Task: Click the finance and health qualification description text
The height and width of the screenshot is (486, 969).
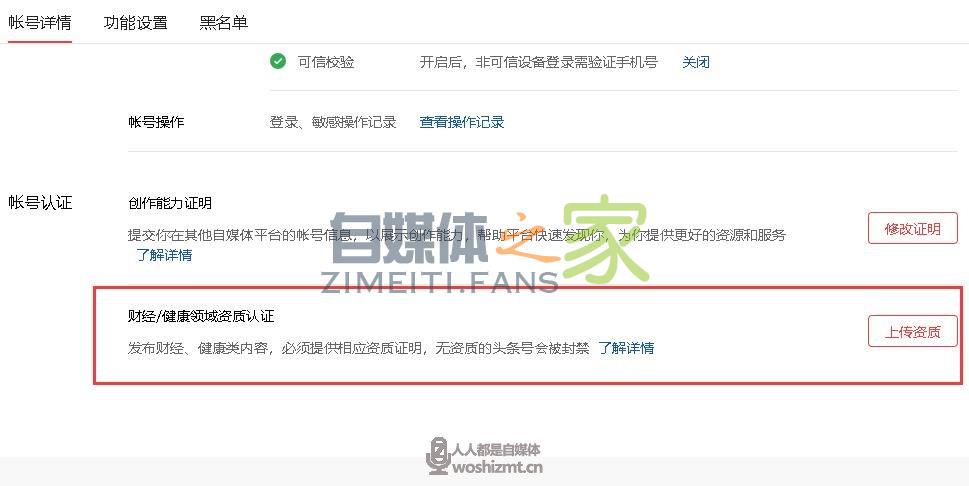Action: 358,348
